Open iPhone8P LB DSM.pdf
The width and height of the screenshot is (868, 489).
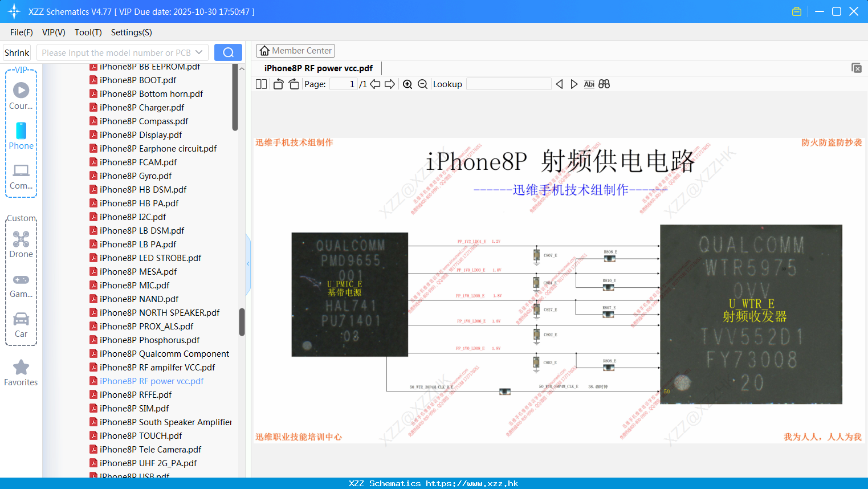pyautogui.click(x=142, y=231)
